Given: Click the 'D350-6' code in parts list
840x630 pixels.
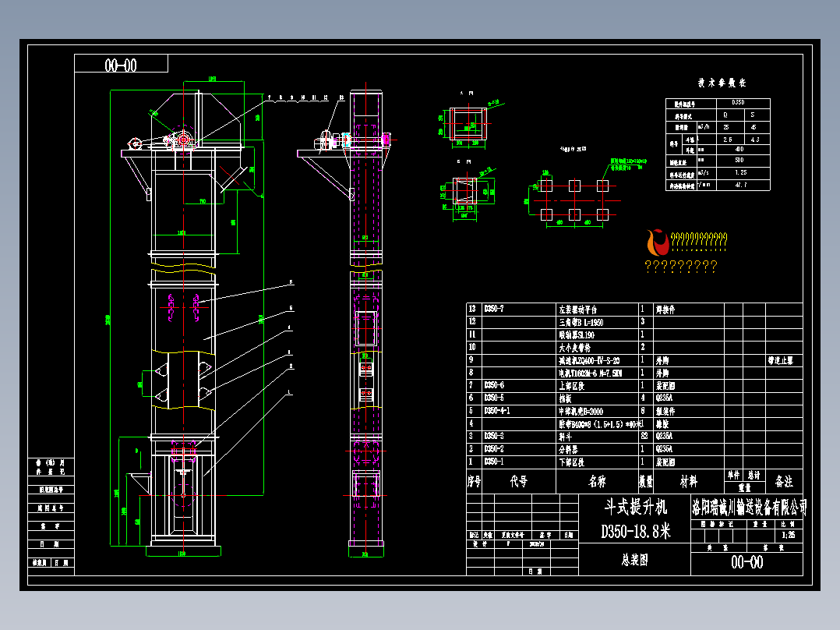Looking at the screenshot, I should [494, 385].
